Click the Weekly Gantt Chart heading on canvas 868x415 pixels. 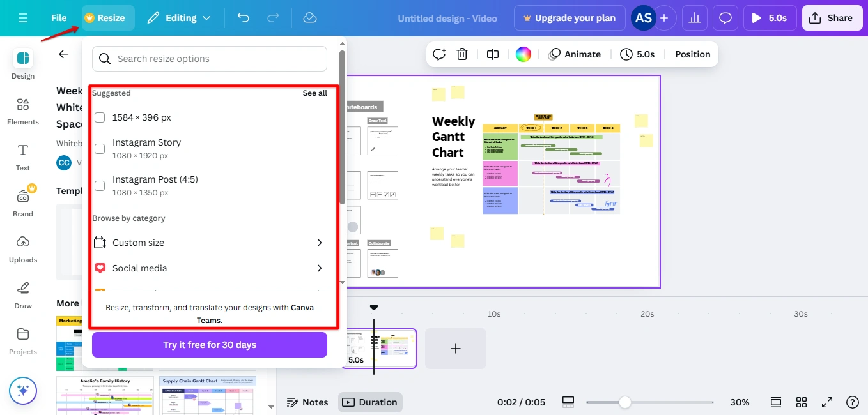coord(453,137)
